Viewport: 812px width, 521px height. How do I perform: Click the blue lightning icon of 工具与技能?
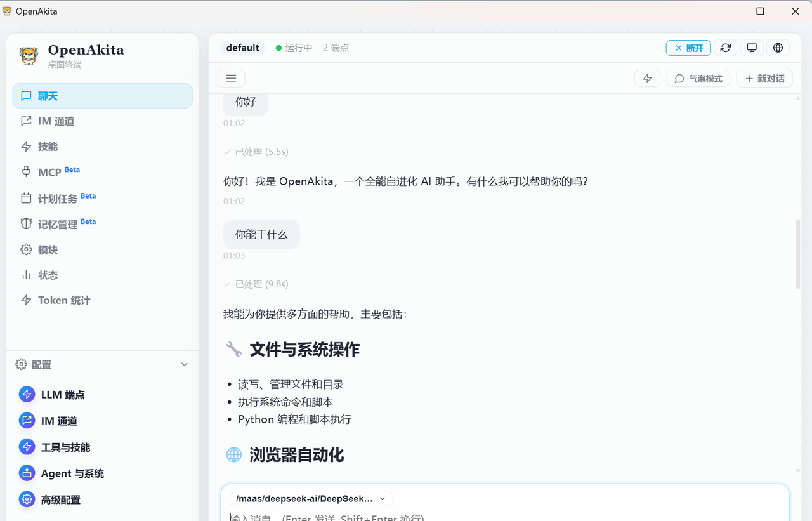(x=27, y=447)
